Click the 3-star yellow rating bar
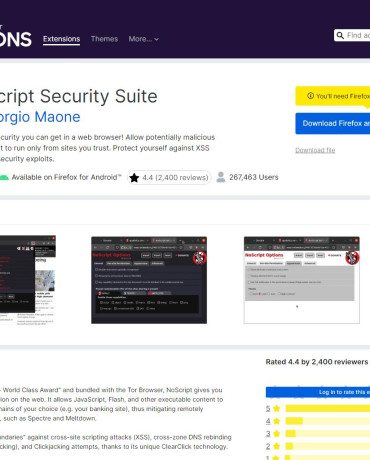This screenshot has height=460, width=370. tap(328, 434)
